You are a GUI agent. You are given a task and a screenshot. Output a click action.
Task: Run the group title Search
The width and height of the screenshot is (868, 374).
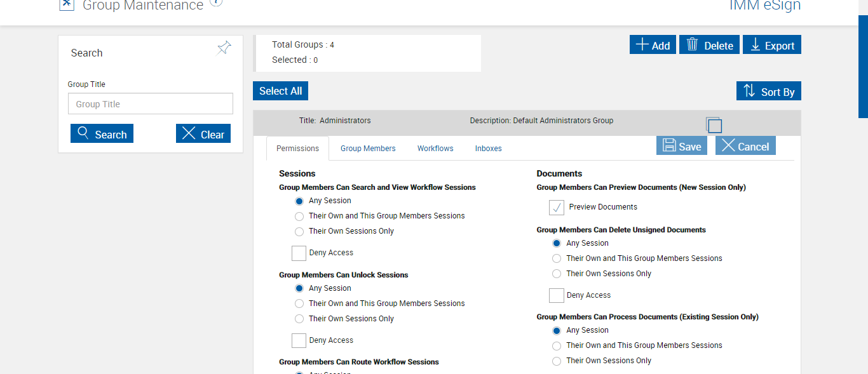(x=102, y=134)
